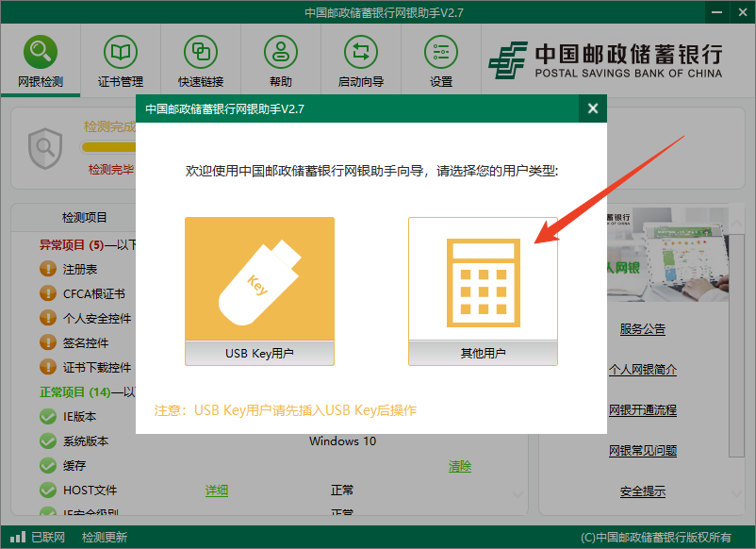The width and height of the screenshot is (756, 549).
Task: Select the 系统版本 row text
Action: 86,441
